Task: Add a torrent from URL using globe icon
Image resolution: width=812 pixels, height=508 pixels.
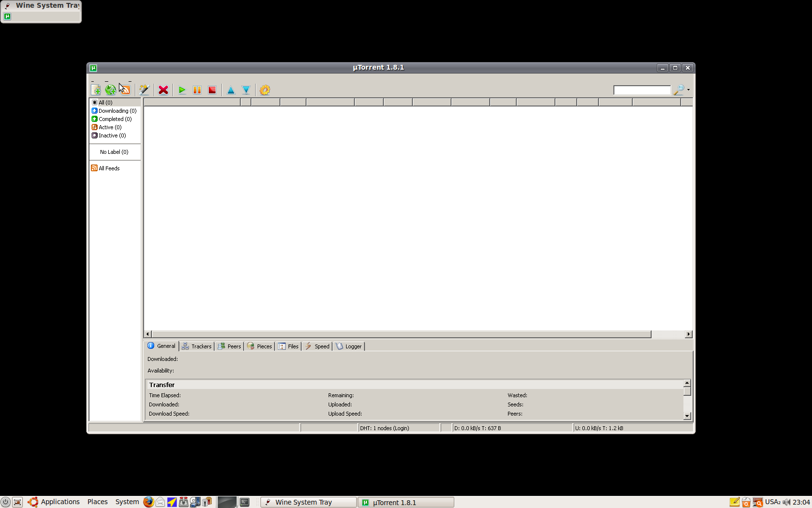Action: point(111,90)
